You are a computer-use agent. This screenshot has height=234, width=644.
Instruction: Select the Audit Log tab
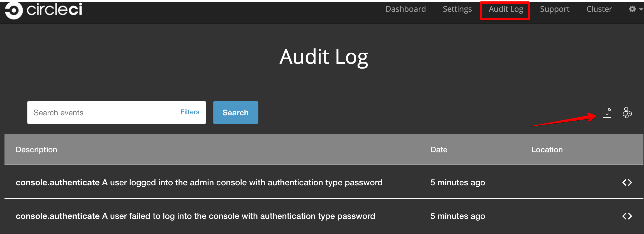pyautogui.click(x=506, y=9)
